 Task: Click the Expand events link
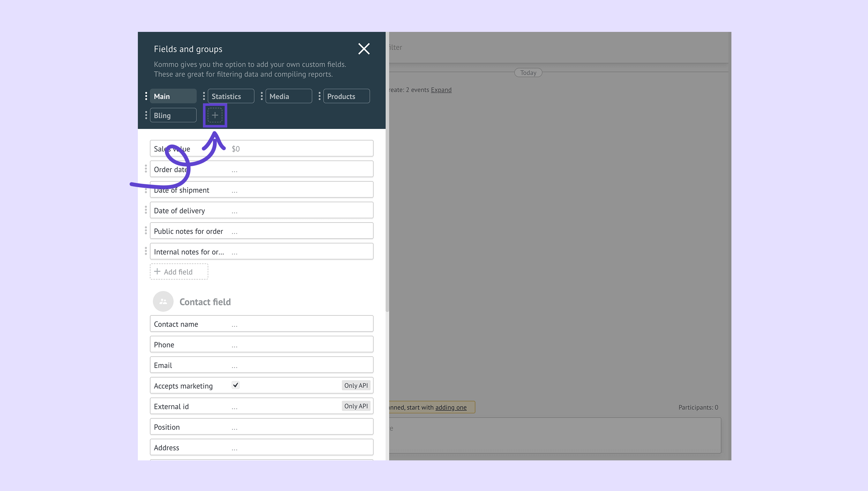(441, 90)
